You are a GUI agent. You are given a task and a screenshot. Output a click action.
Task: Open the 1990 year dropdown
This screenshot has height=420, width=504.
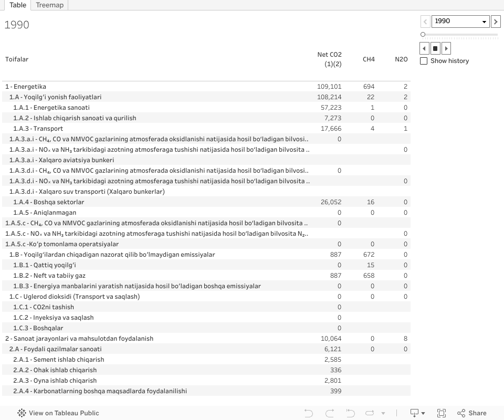click(x=460, y=22)
